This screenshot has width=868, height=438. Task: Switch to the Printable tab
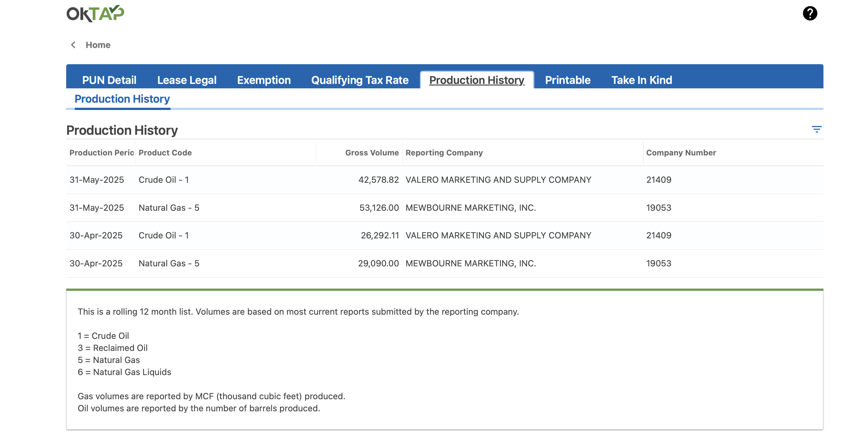567,80
